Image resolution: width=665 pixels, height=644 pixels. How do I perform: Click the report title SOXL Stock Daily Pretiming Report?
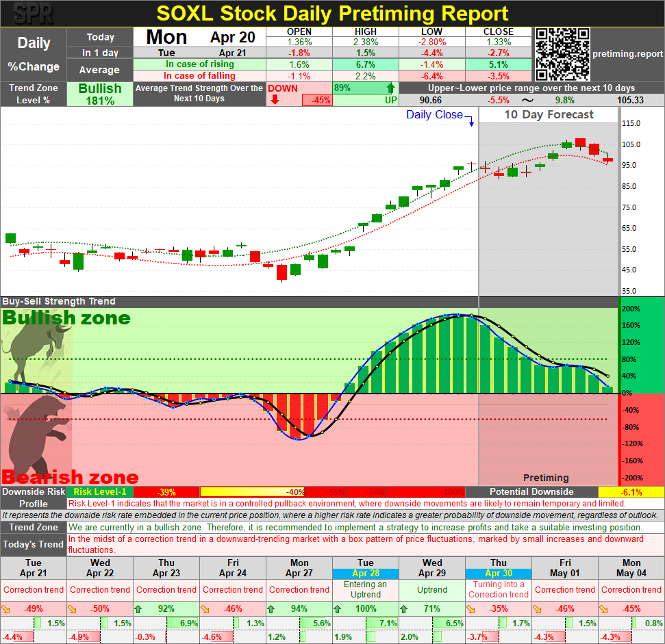coord(332,14)
